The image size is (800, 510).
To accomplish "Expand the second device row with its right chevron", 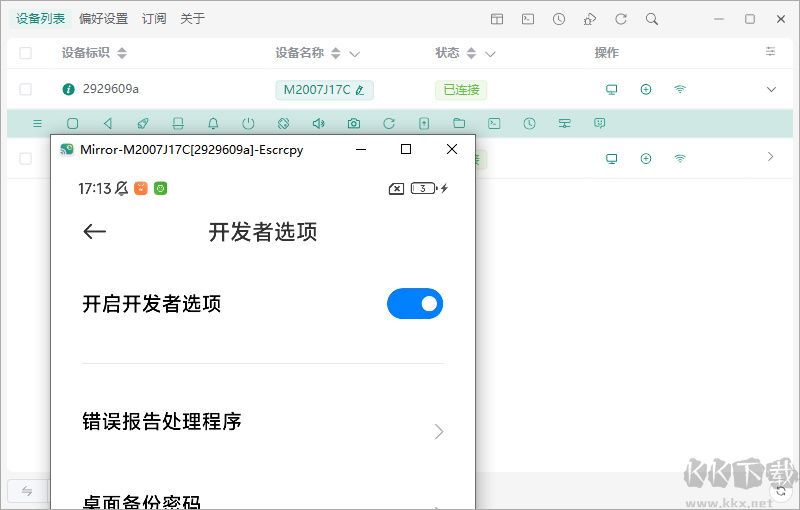I will pyautogui.click(x=770, y=157).
